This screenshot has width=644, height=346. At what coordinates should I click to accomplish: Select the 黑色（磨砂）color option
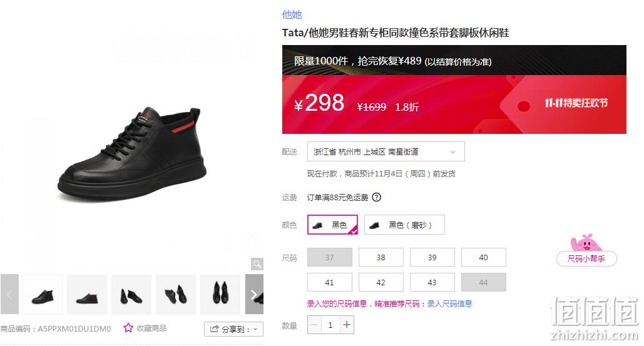tap(404, 225)
